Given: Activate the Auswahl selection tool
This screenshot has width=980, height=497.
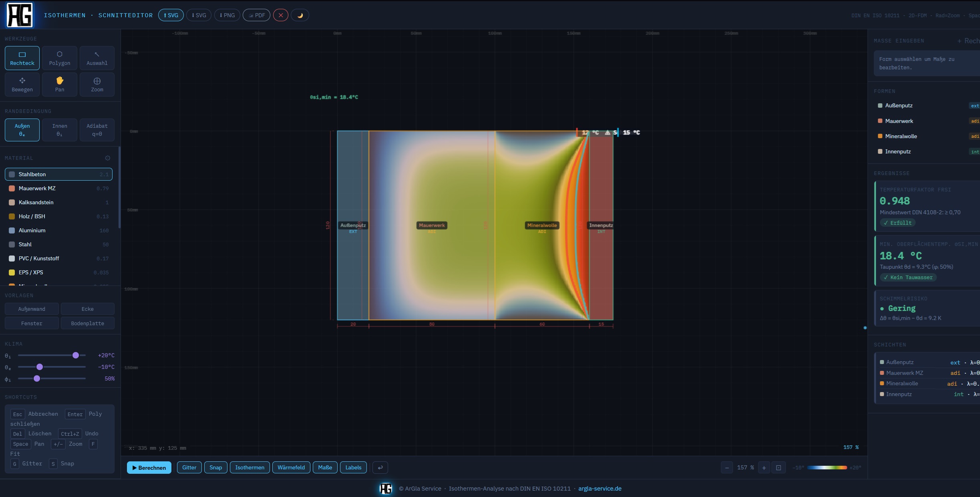Looking at the screenshot, I should point(97,58).
